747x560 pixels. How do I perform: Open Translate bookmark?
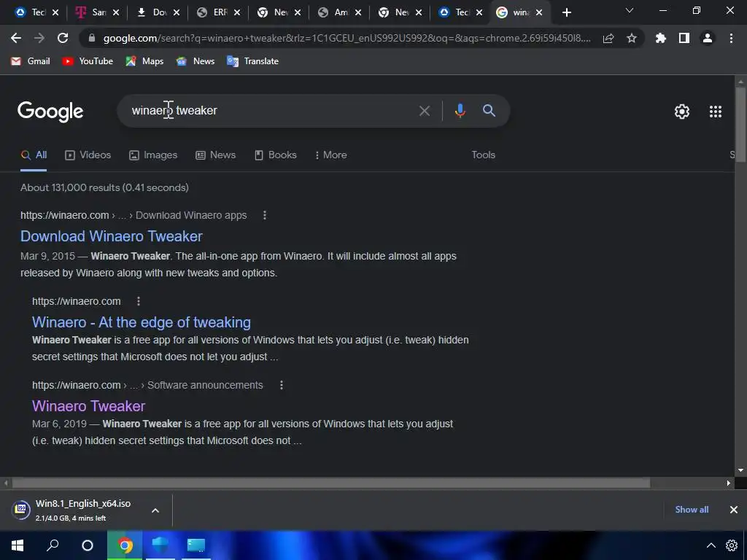pyautogui.click(x=252, y=61)
